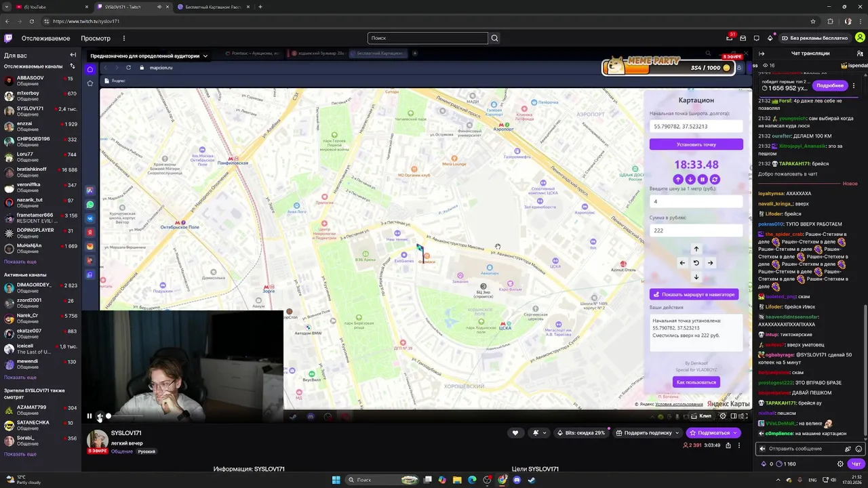Open channel points balance 1 160
Image resolution: width=868 pixels, height=488 pixels.
click(x=785, y=464)
